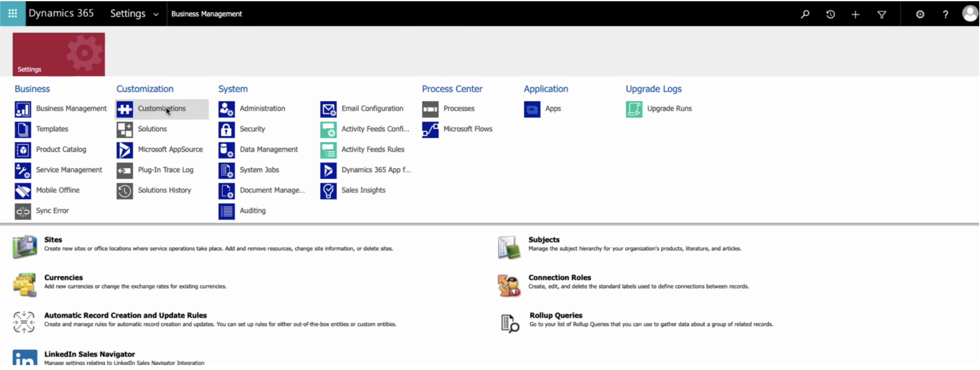Click the System Jobs icon
Screen dimensions: 980x370
point(226,170)
